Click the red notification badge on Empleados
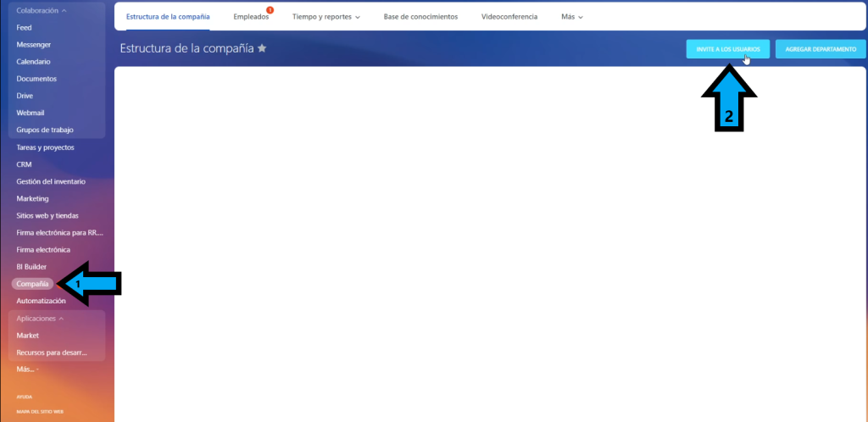 coord(270,10)
